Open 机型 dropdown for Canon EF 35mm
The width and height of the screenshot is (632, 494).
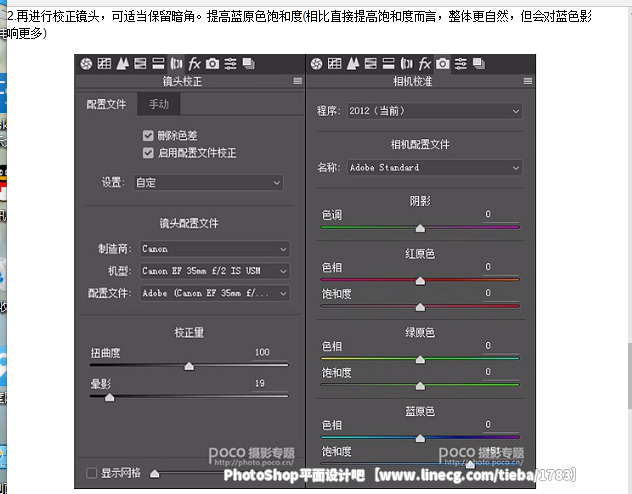[214, 271]
